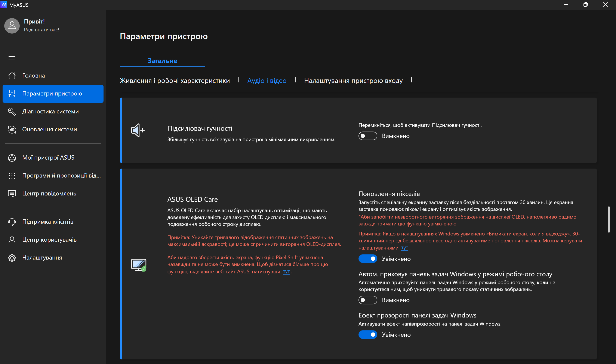Click the тут link about Pixel Shift
The height and width of the screenshot is (364, 616).
[286, 272]
